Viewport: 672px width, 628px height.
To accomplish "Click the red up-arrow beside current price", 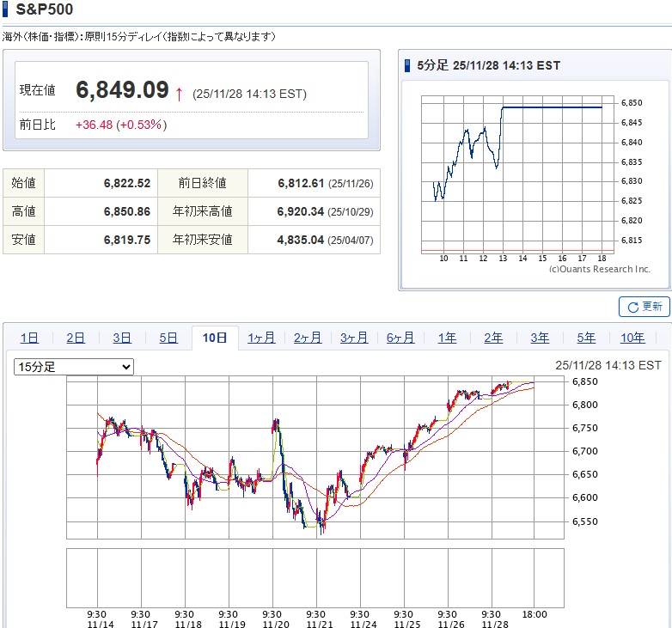I will (x=179, y=93).
